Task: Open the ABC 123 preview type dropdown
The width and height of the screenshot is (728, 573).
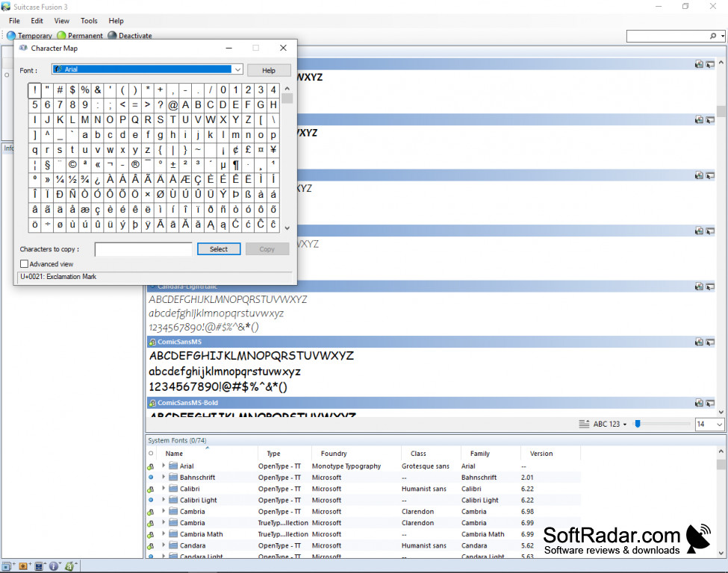Action: (624, 424)
